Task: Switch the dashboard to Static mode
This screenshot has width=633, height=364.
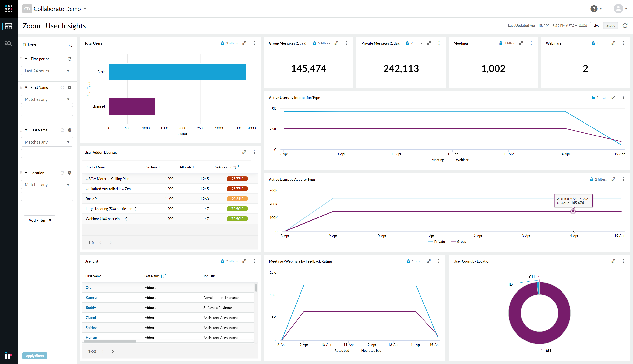Action: click(x=610, y=25)
